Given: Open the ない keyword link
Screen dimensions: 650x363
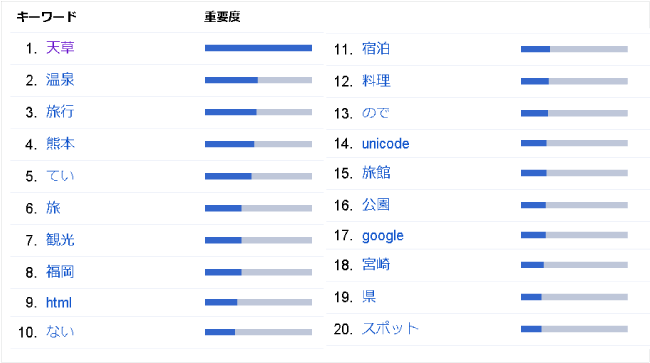Looking at the screenshot, I should coord(60,332).
